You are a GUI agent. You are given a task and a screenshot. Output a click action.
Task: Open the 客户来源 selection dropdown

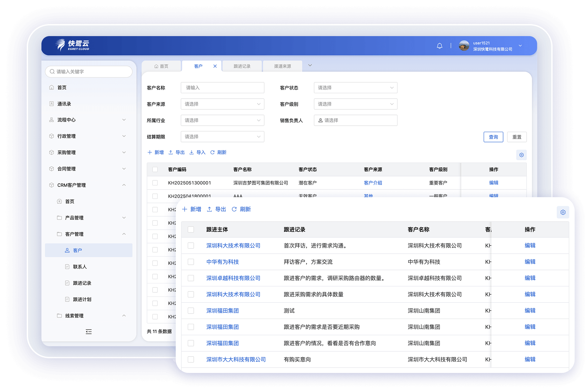pos(222,104)
